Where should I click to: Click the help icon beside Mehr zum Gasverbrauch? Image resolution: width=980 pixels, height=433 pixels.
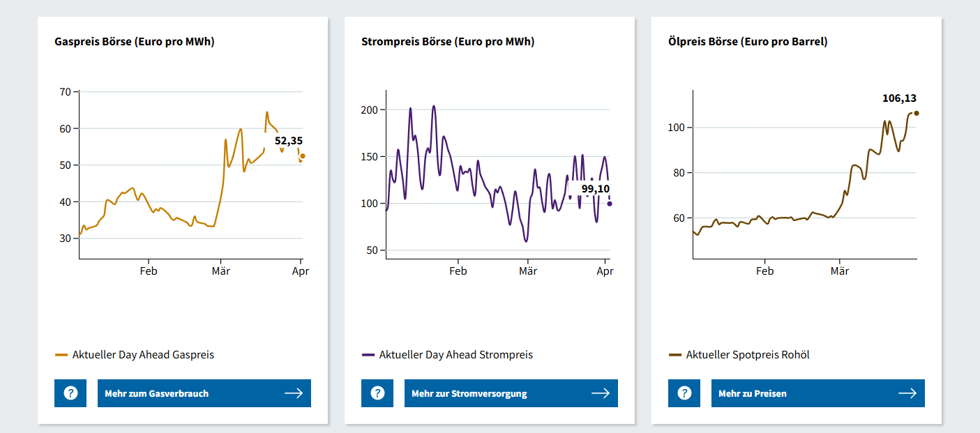point(70,393)
